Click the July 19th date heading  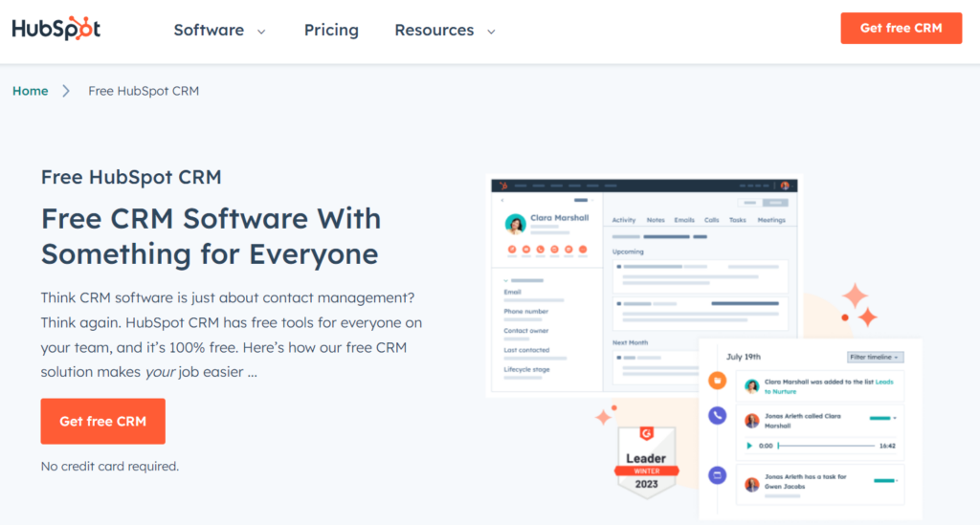tap(743, 357)
